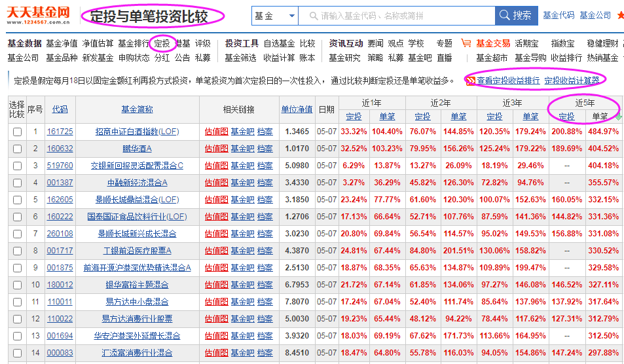Sort by 近1年 单笔 column
Screen dimensions: 624x364
[x=387, y=117]
